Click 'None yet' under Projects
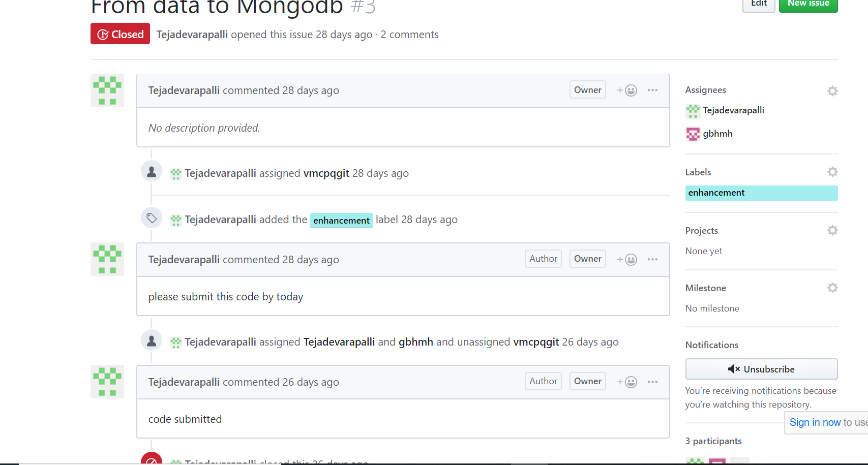The width and height of the screenshot is (868, 465). (x=704, y=251)
